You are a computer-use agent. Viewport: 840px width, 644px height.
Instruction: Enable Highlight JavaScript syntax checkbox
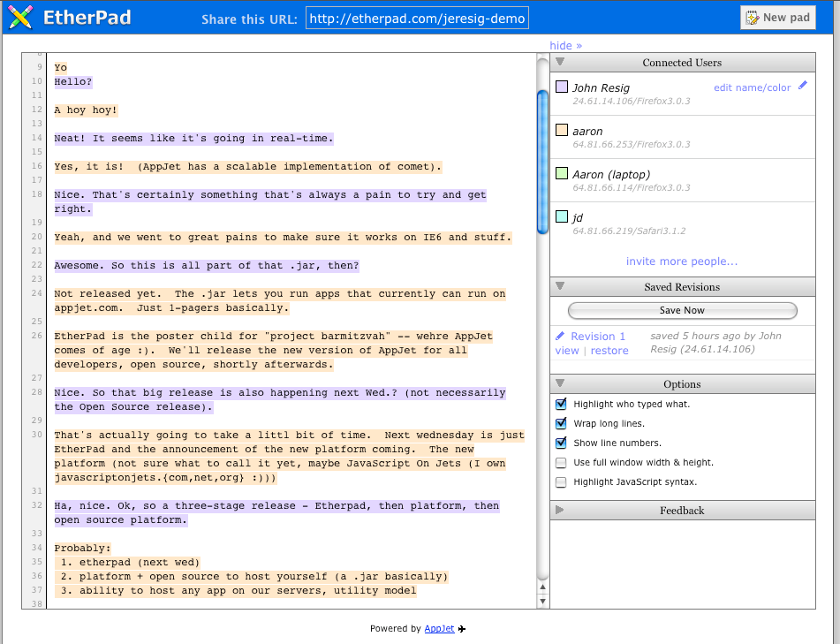click(561, 482)
